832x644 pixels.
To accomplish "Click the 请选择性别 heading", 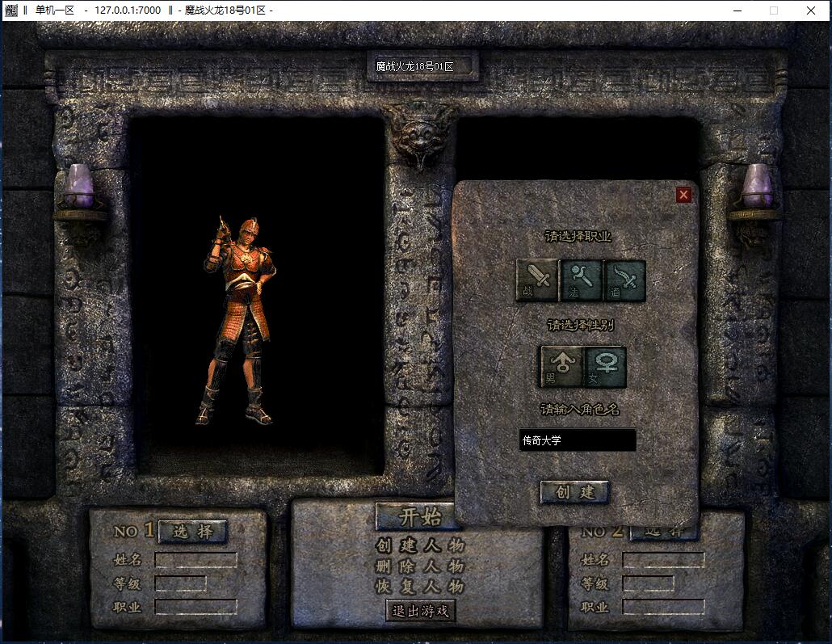I will pos(580,325).
